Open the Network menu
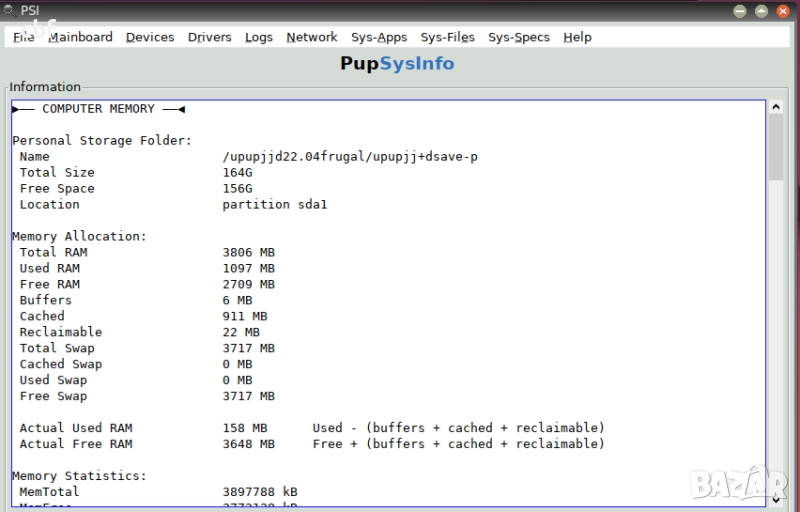The image size is (800, 512). tap(311, 37)
